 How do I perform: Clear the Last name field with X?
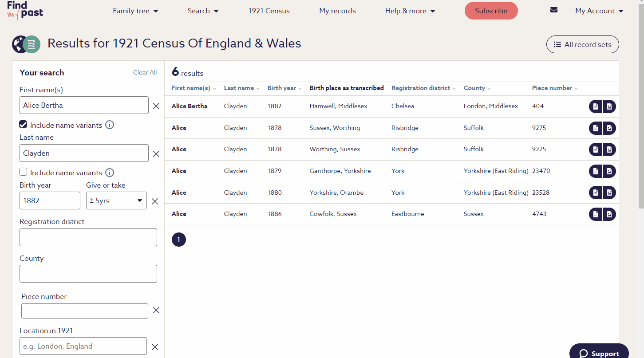pos(156,154)
